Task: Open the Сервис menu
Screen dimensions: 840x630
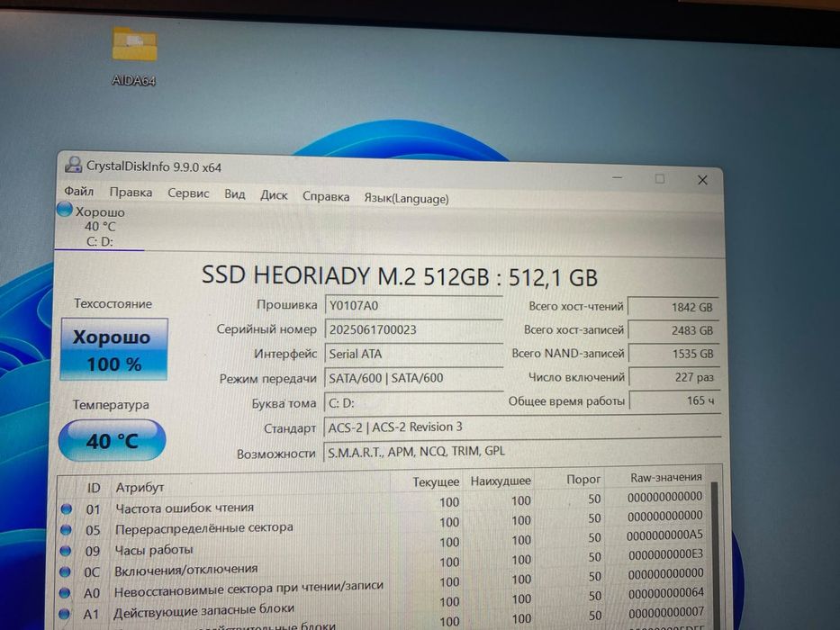Action: (x=188, y=193)
